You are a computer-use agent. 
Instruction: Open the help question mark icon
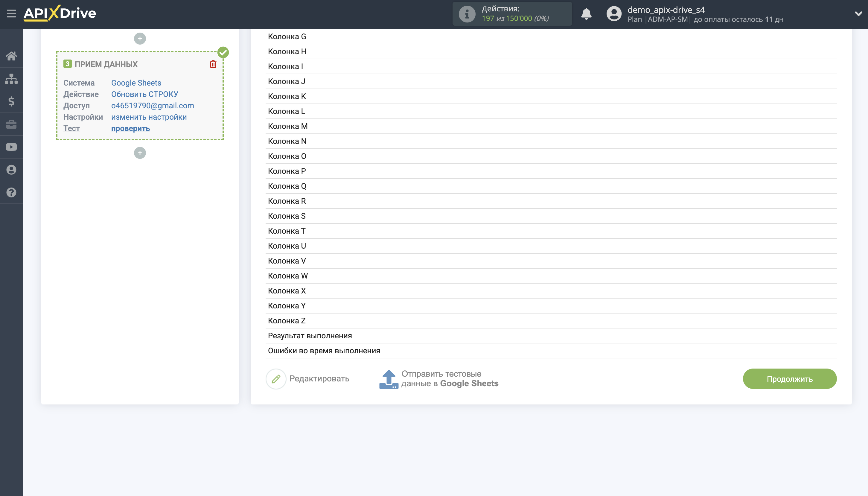pos(11,192)
